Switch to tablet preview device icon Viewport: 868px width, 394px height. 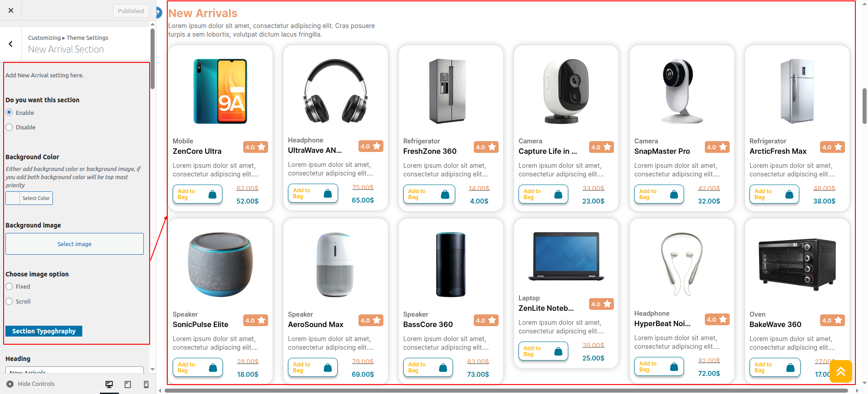click(x=128, y=384)
